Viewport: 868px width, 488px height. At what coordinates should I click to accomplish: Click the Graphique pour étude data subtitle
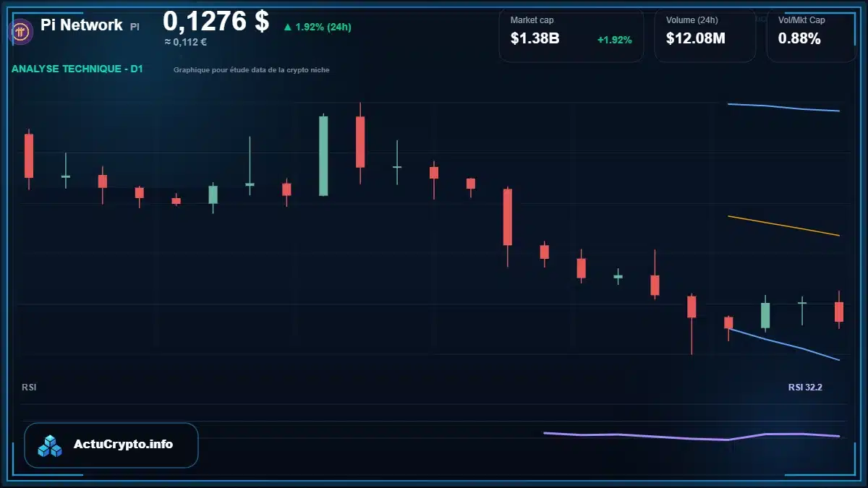pos(252,70)
